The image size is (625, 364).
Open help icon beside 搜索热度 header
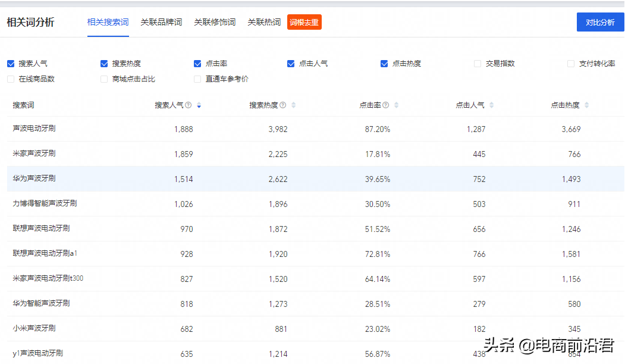[x=282, y=105]
